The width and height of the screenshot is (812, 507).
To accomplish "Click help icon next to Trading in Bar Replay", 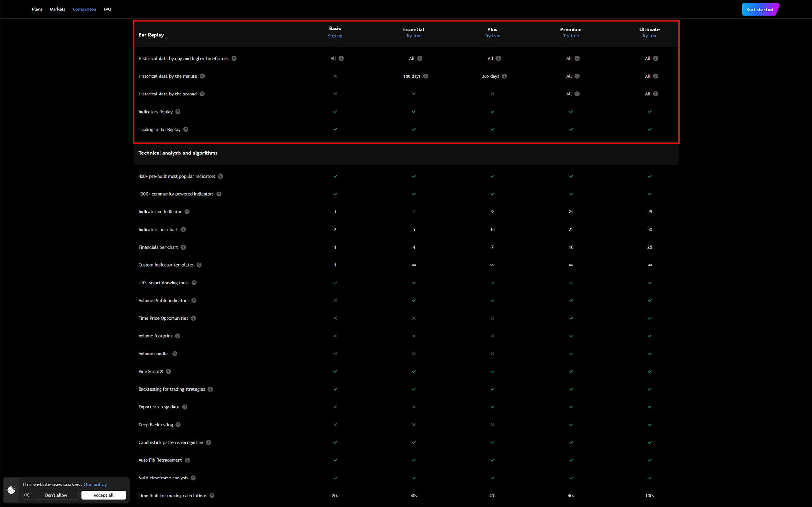I will click(x=186, y=129).
